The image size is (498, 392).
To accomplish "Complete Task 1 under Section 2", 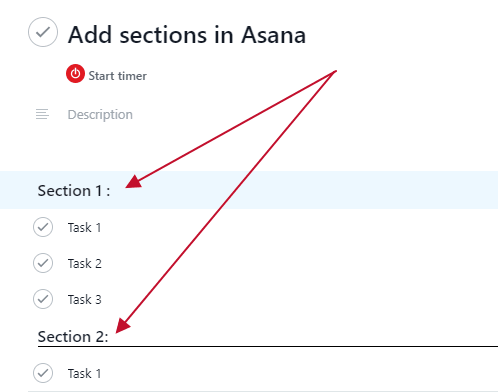I will pyautogui.click(x=43, y=373).
